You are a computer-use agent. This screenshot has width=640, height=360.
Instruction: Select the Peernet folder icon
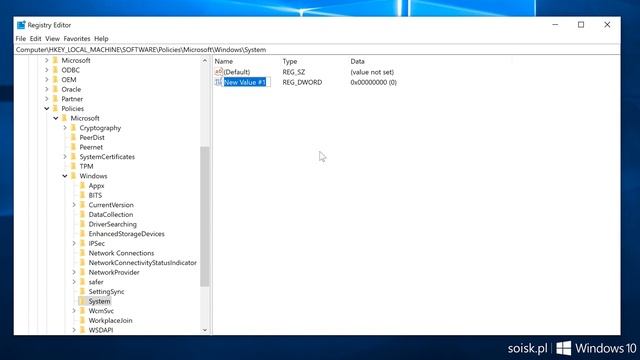pos(73,147)
